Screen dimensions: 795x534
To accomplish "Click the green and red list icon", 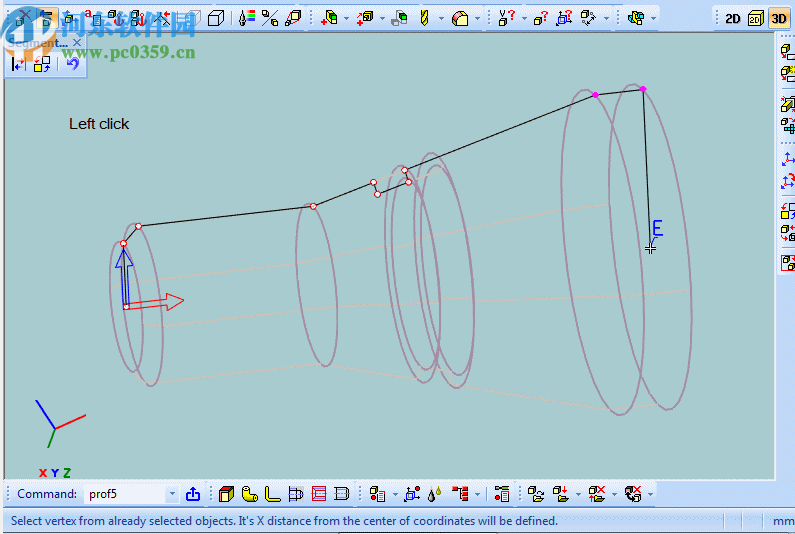I will click(x=502, y=494).
